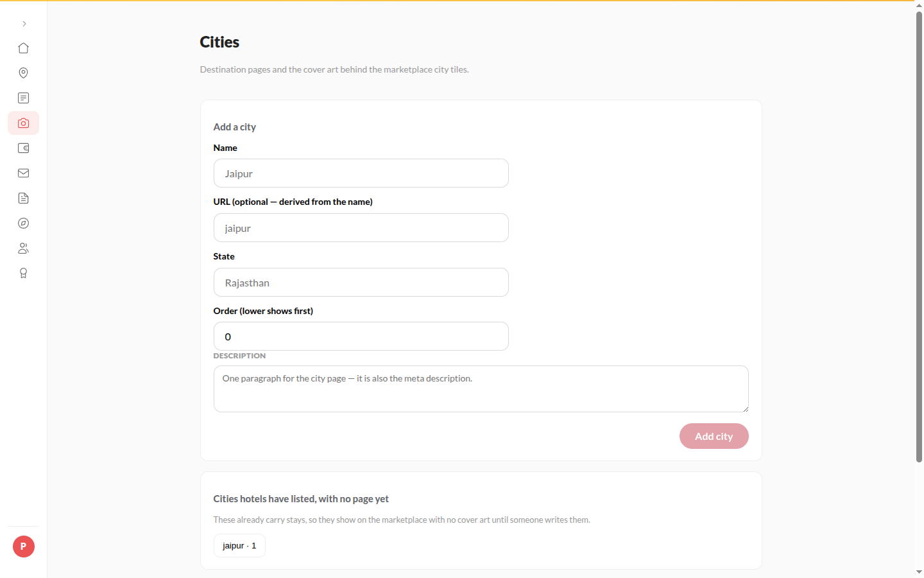Image resolution: width=924 pixels, height=578 pixels.
Task: Open the map pin locations icon
Action: (x=24, y=73)
